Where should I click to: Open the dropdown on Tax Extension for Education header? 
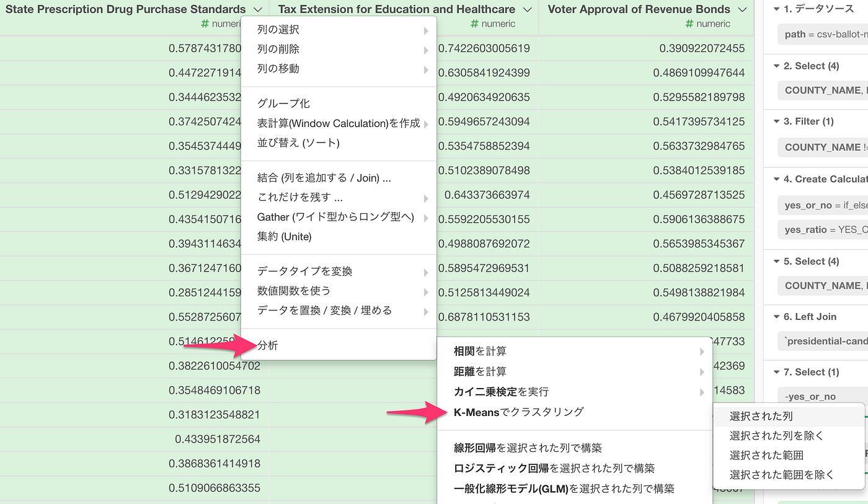tap(527, 9)
